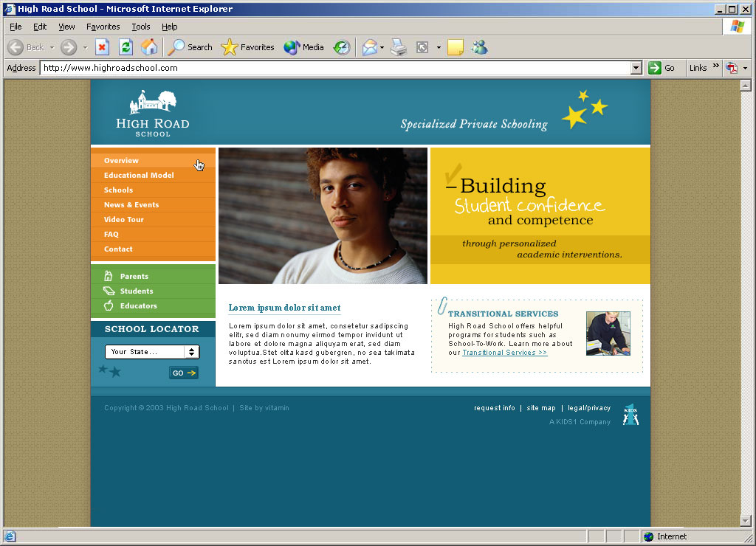Expand the Your State dropdown
Viewport: 756px width, 546px height.
click(192, 352)
